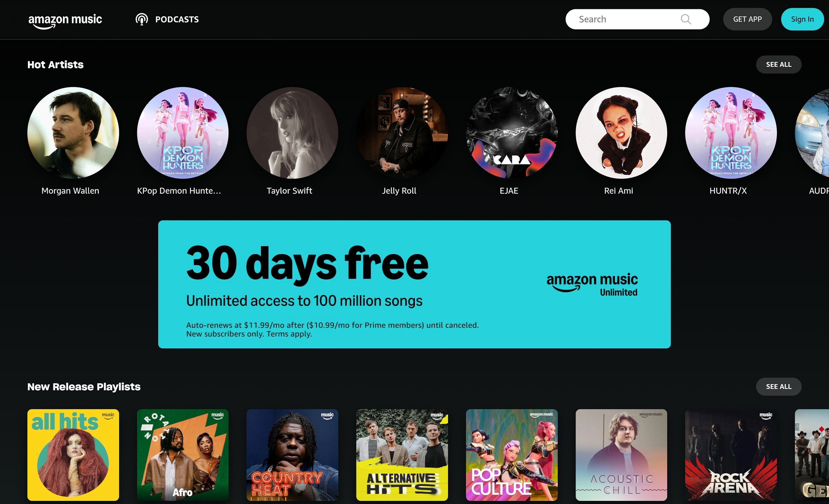829x504 pixels.
Task: Open the Podcasts menu item
Action: point(177,19)
